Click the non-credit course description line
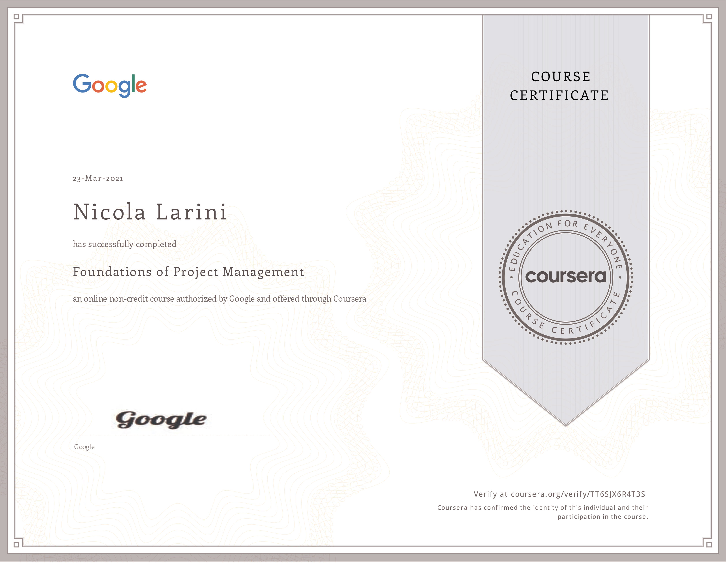 click(219, 299)
